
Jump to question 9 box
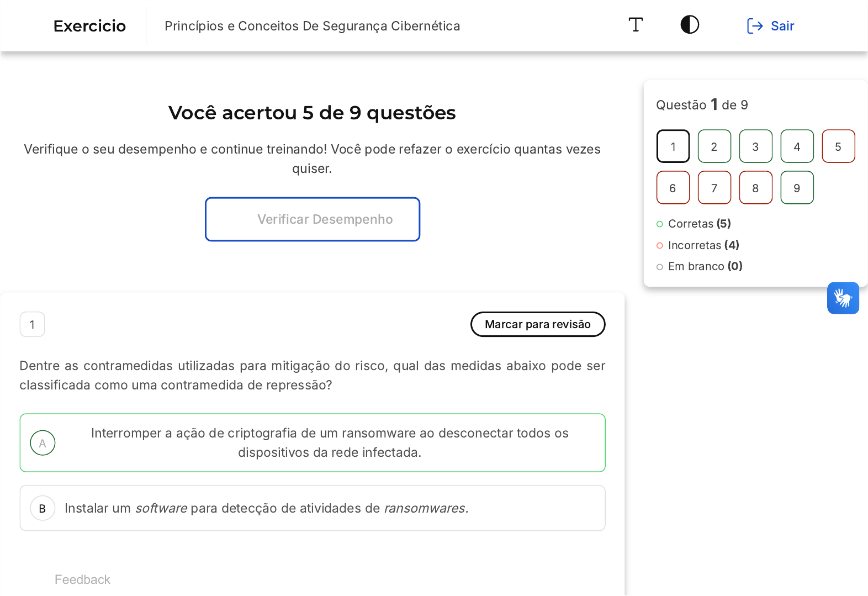[797, 188]
